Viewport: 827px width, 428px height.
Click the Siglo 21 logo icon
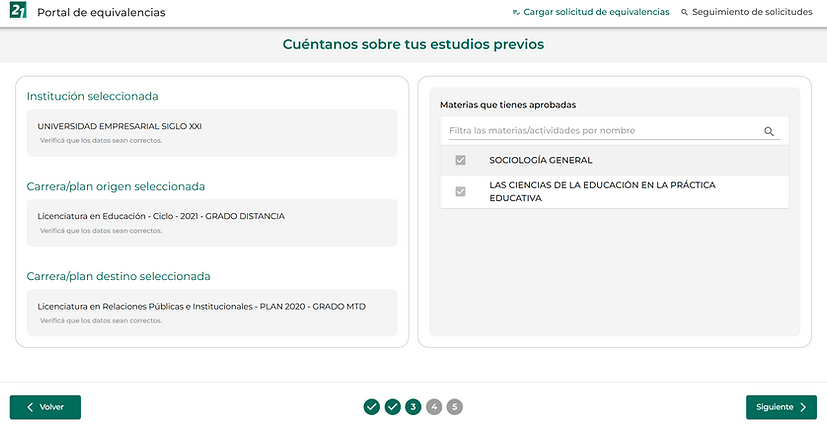18,10
